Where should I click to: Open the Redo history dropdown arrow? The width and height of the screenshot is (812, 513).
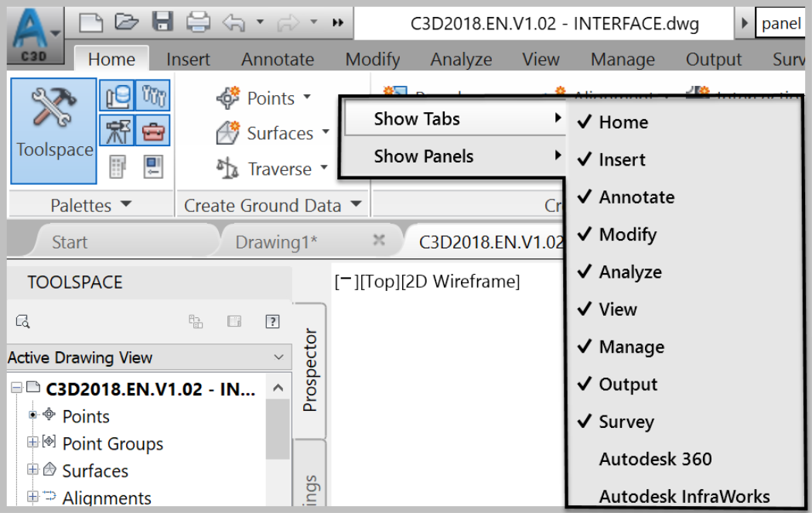(313, 22)
